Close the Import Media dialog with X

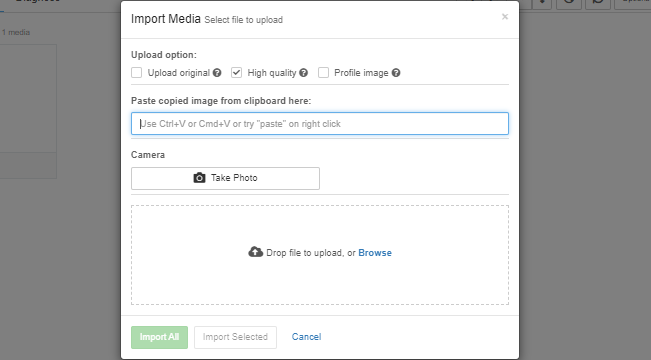coord(505,17)
